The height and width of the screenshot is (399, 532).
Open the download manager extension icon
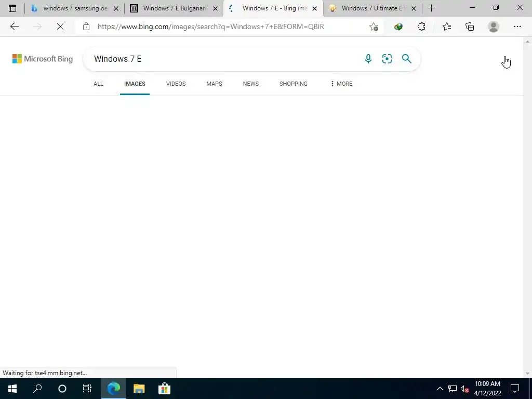tap(398, 26)
